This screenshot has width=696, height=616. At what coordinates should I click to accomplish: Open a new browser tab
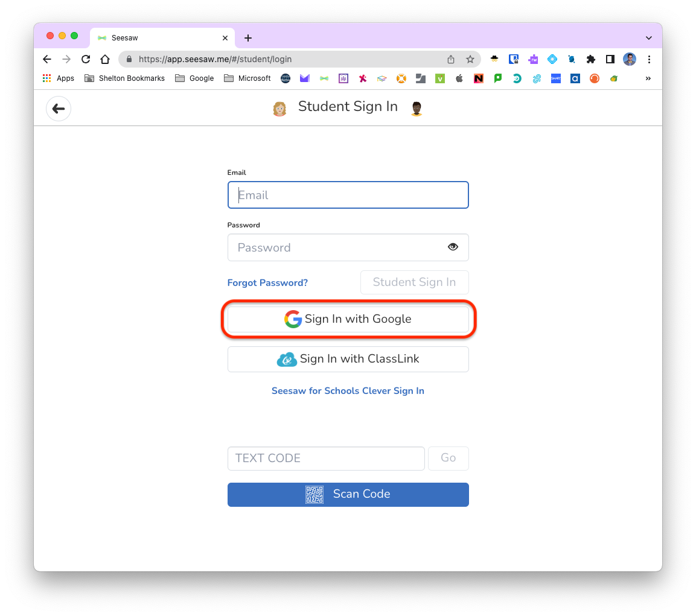pos(248,38)
